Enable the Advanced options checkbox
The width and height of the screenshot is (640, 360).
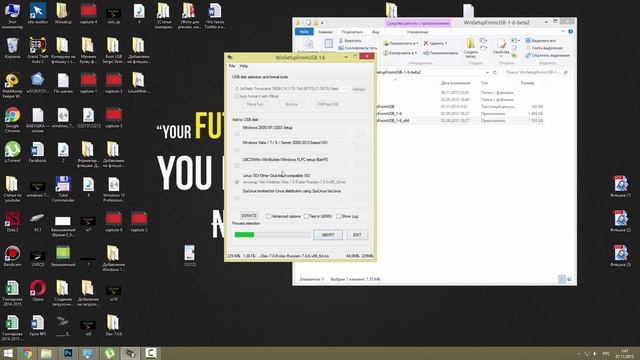[x=268, y=216]
